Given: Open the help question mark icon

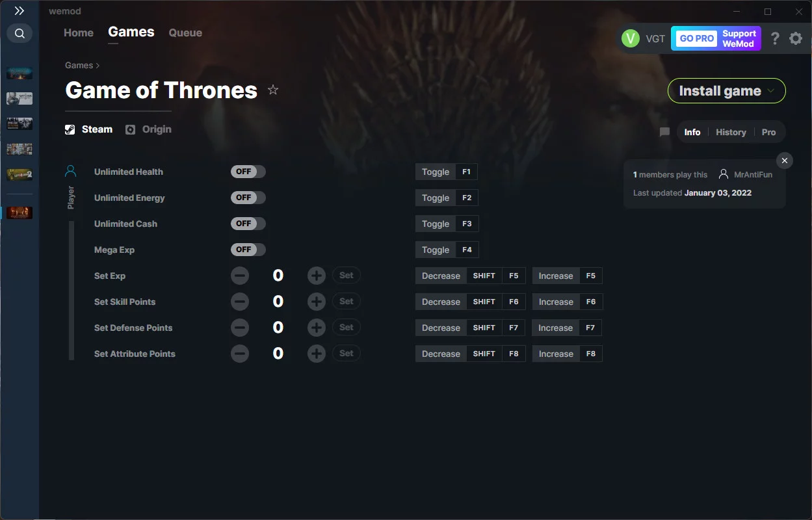Looking at the screenshot, I should [x=775, y=38].
